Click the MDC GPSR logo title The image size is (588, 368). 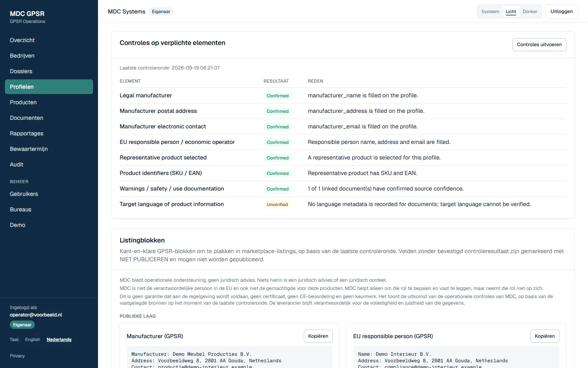coord(27,13)
